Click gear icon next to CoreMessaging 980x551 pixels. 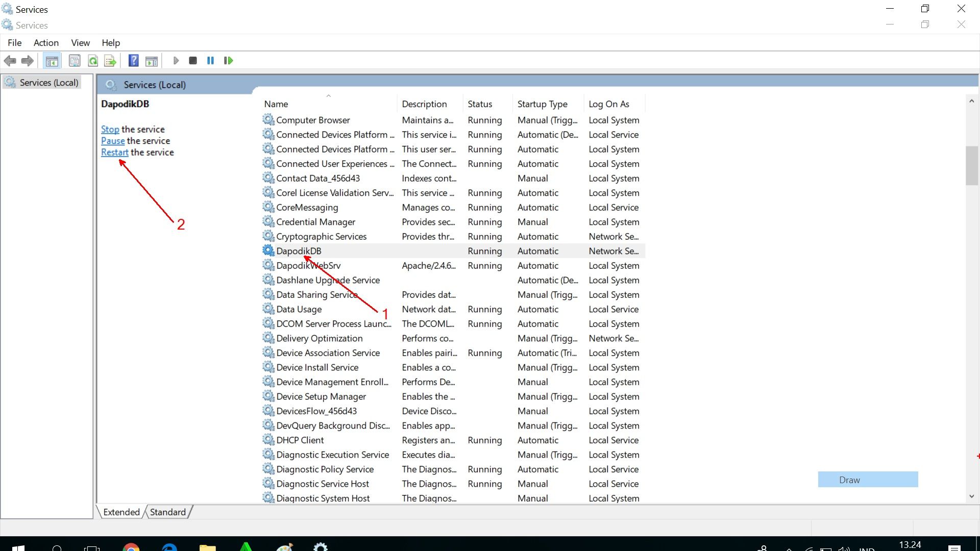pyautogui.click(x=268, y=207)
